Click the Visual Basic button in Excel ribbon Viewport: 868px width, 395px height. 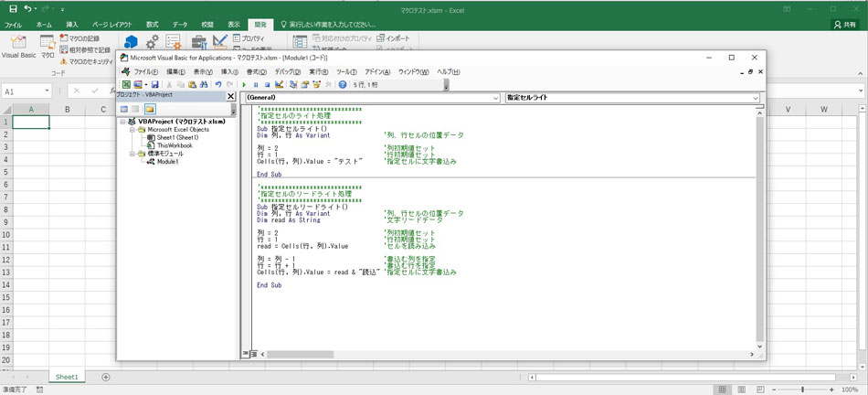(19, 48)
